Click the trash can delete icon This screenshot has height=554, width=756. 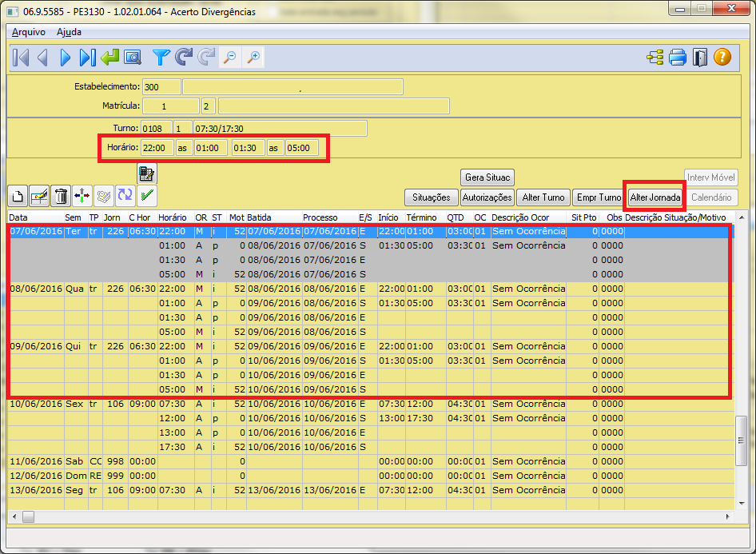click(61, 196)
